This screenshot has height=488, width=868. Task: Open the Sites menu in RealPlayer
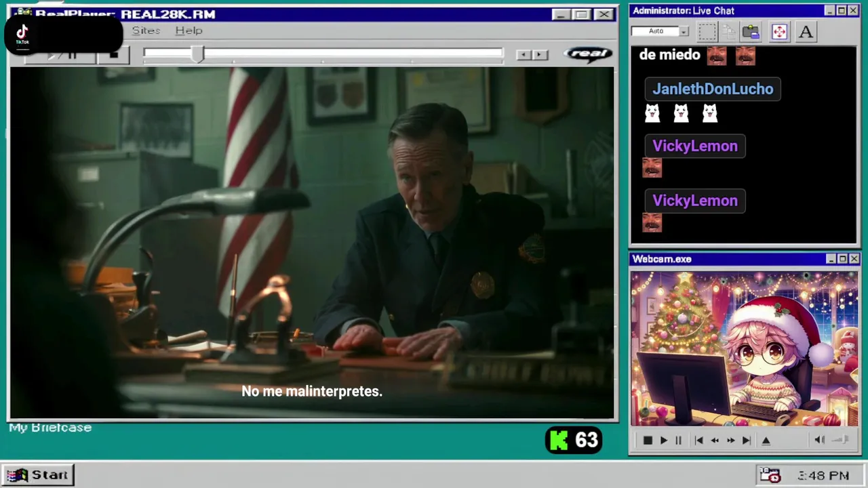point(146,30)
